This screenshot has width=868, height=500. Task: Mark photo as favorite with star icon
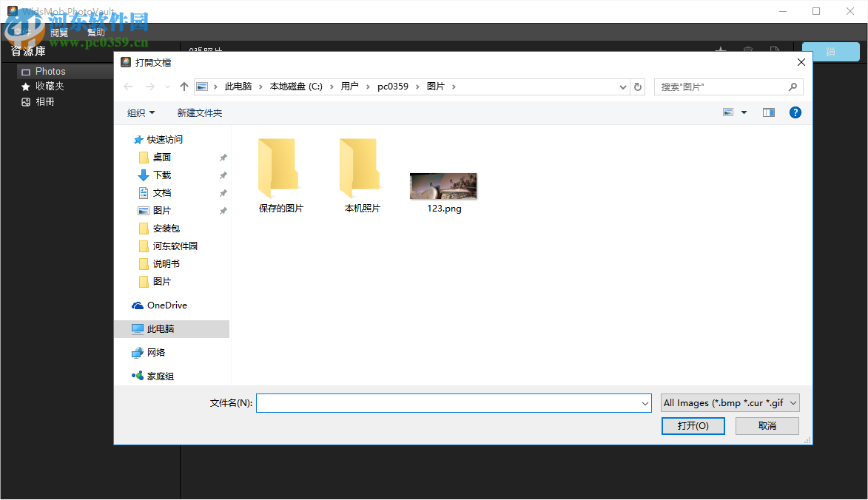pyautogui.click(x=720, y=50)
